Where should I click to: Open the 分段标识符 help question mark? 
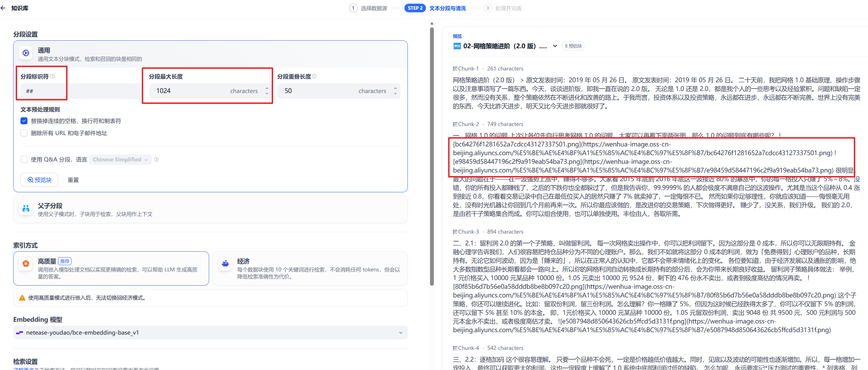[53, 76]
